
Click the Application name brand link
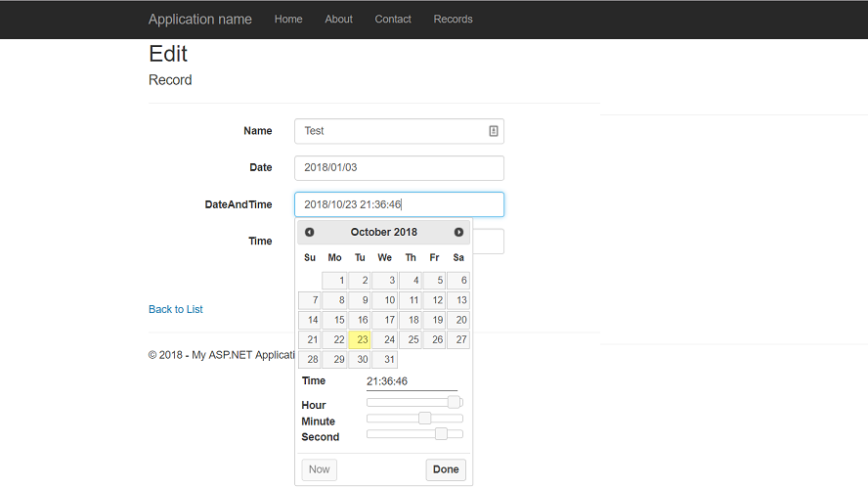(x=199, y=20)
